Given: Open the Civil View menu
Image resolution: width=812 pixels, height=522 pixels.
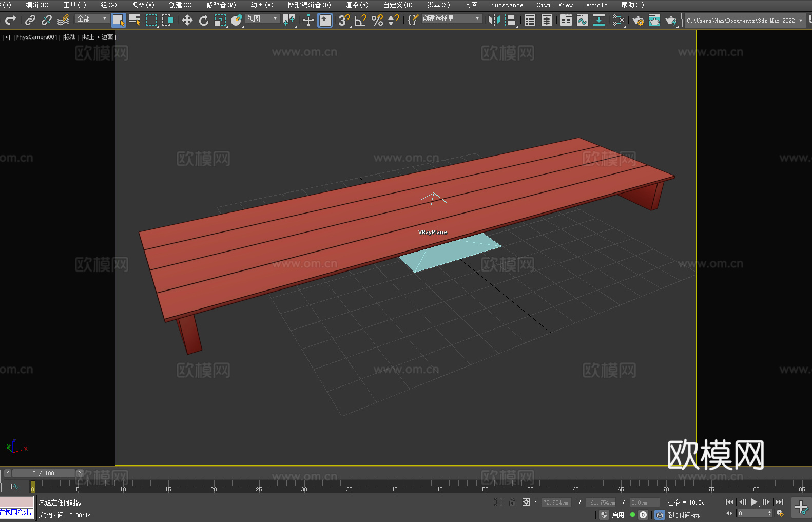Looking at the screenshot, I should point(555,5).
